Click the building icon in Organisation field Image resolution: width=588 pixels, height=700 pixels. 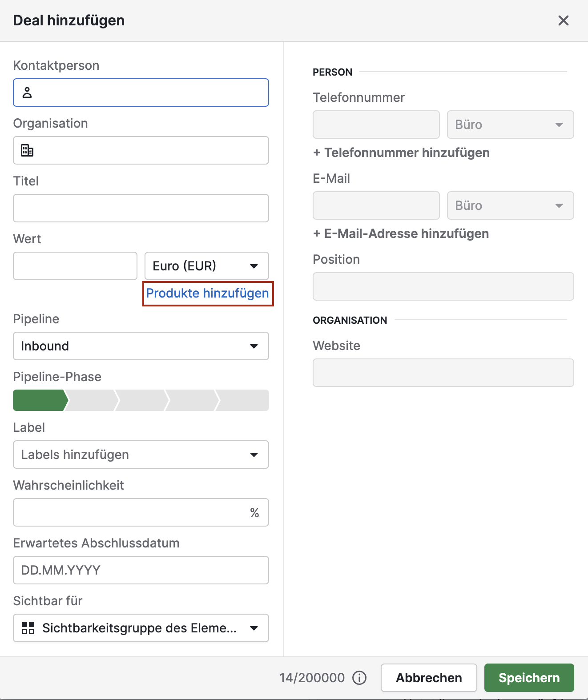27,150
